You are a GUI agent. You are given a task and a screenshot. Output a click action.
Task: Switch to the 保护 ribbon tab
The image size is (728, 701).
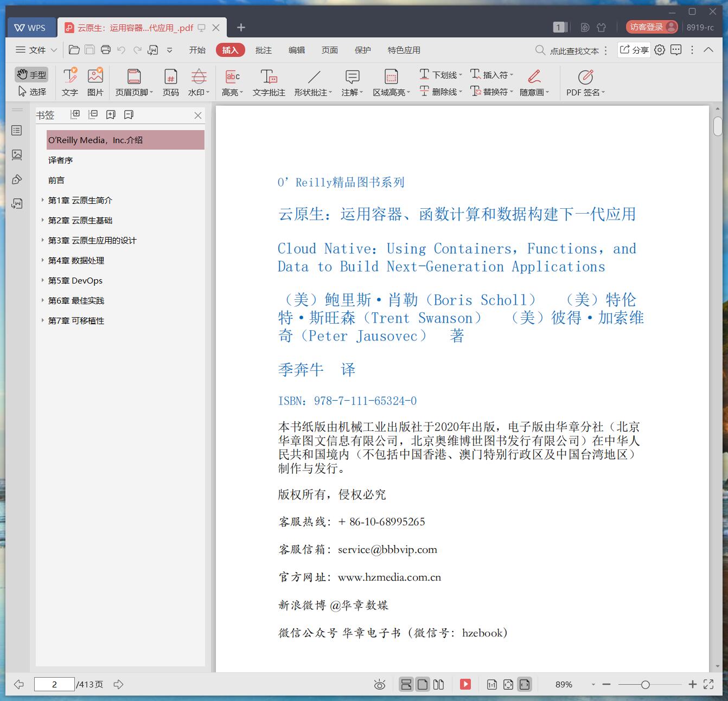(363, 50)
